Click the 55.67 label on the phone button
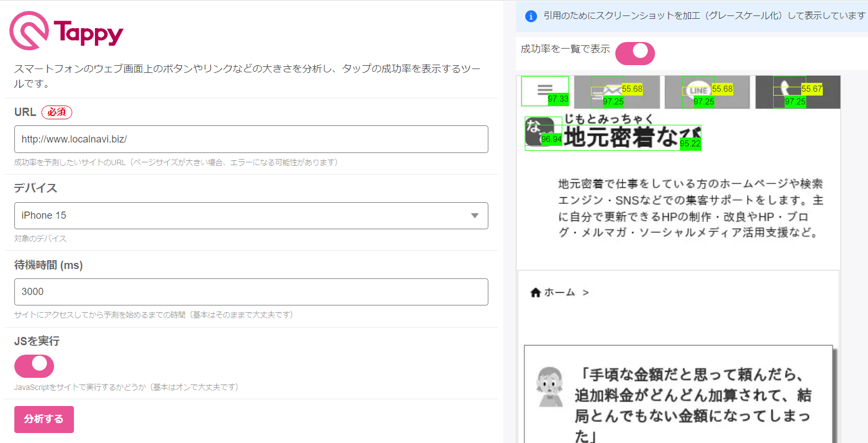Screen dimensions: 868x443 [x=812, y=89]
